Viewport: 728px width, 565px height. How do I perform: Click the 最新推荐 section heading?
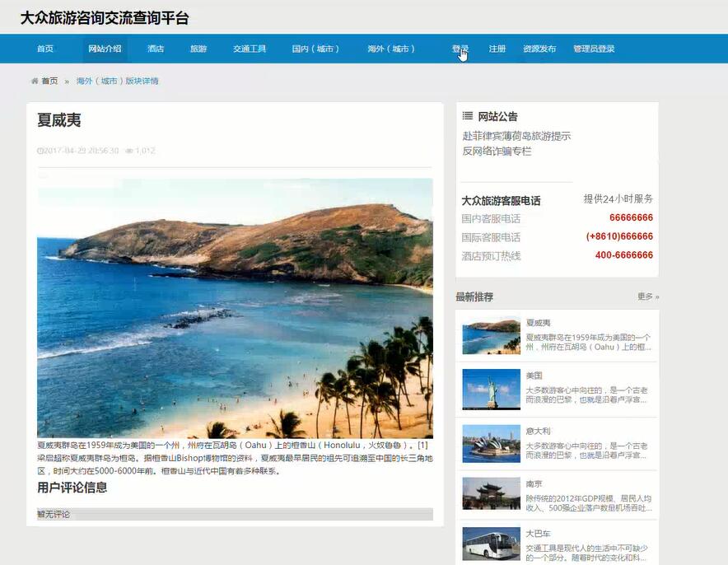474,297
